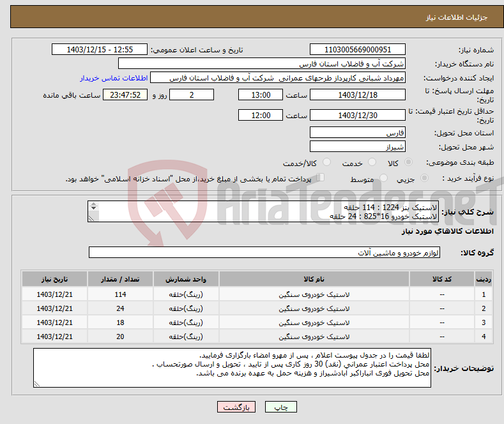
Task: Click the buyer organization name field
Action: (x=262, y=64)
